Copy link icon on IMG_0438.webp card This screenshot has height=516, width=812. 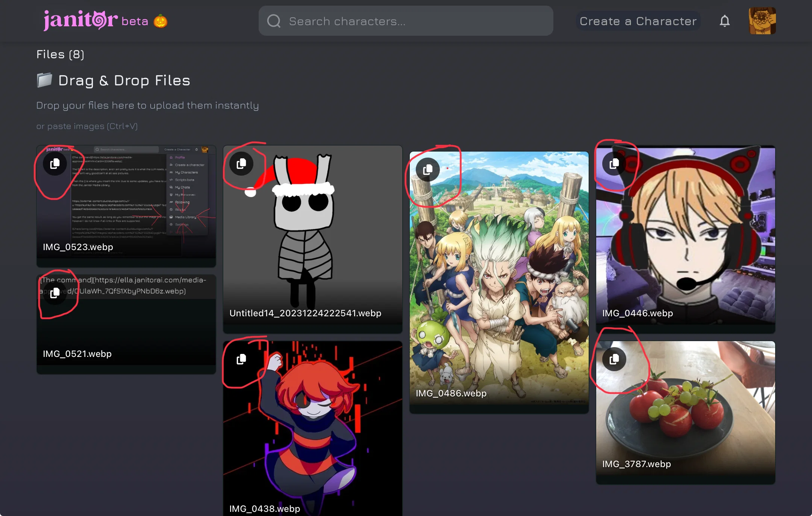[241, 359]
